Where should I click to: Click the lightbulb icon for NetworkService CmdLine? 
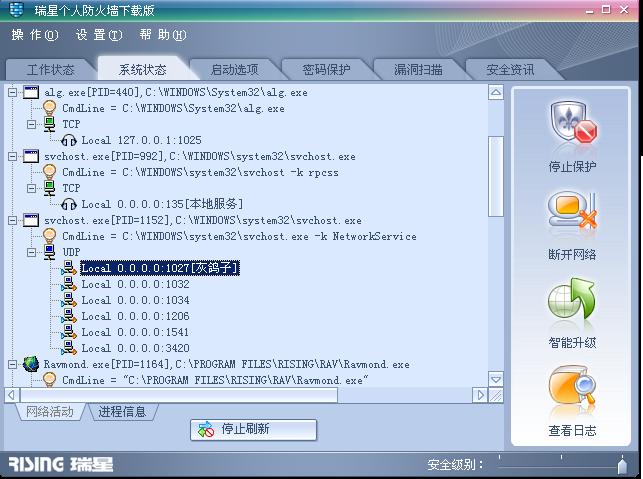tap(49, 236)
